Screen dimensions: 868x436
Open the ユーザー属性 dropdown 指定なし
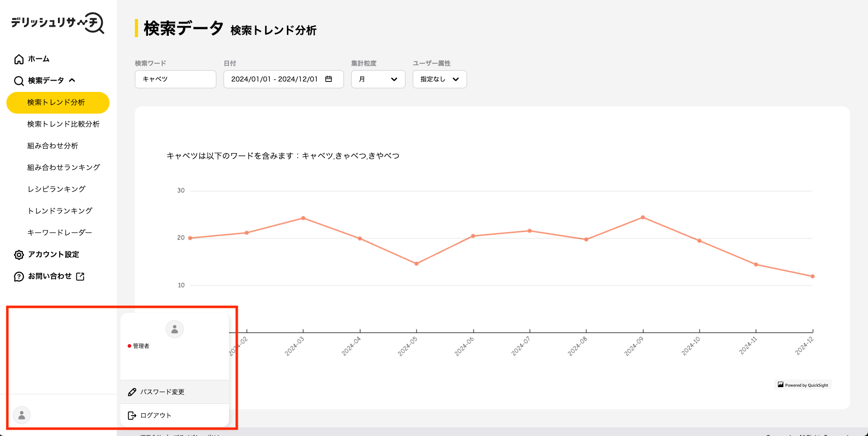tap(440, 79)
